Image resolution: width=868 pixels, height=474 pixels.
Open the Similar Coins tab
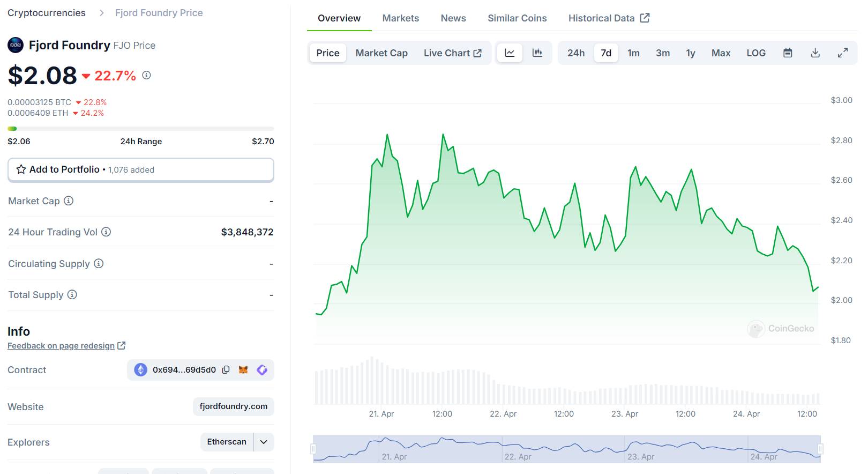click(517, 18)
